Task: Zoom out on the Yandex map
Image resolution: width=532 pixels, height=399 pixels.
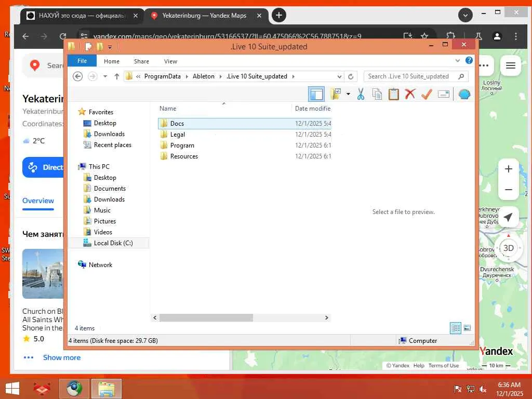Action: pyautogui.click(x=508, y=190)
